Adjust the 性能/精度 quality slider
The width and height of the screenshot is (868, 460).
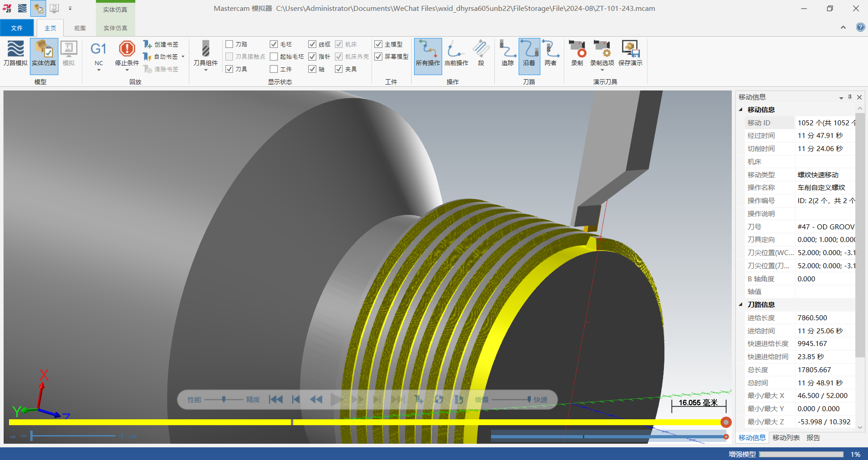tap(224, 399)
